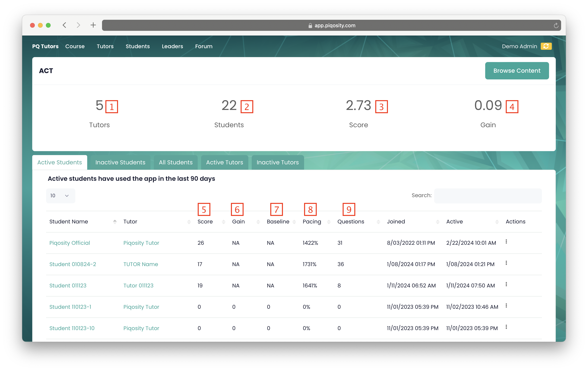Open actions menu for Piqosity Official row

pos(506,242)
